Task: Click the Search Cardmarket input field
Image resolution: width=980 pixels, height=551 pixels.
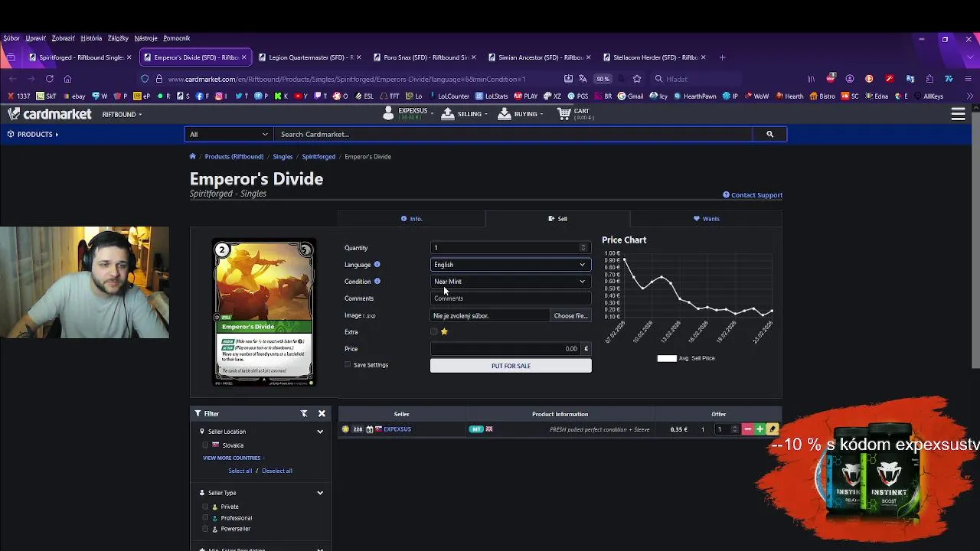Action: (x=513, y=134)
